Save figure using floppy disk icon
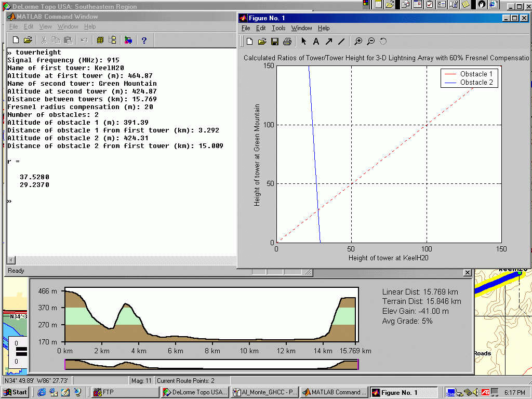The image size is (532, 399). pos(275,42)
